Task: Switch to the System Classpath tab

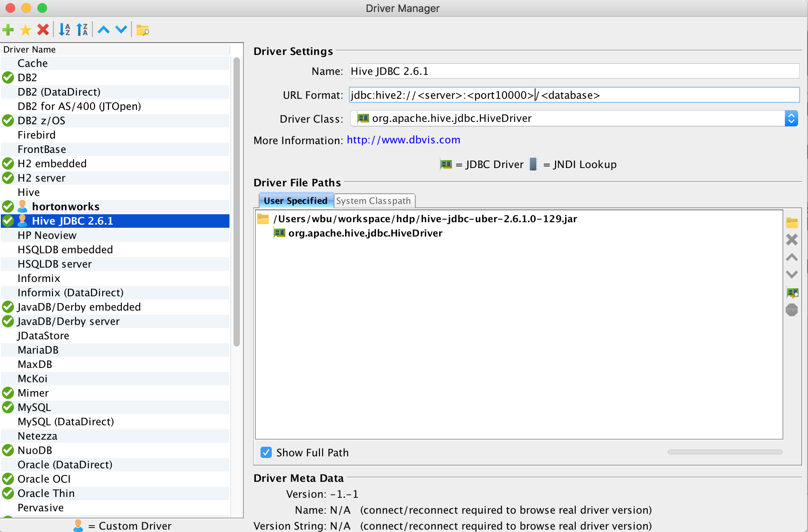Action: coord(374,200)
